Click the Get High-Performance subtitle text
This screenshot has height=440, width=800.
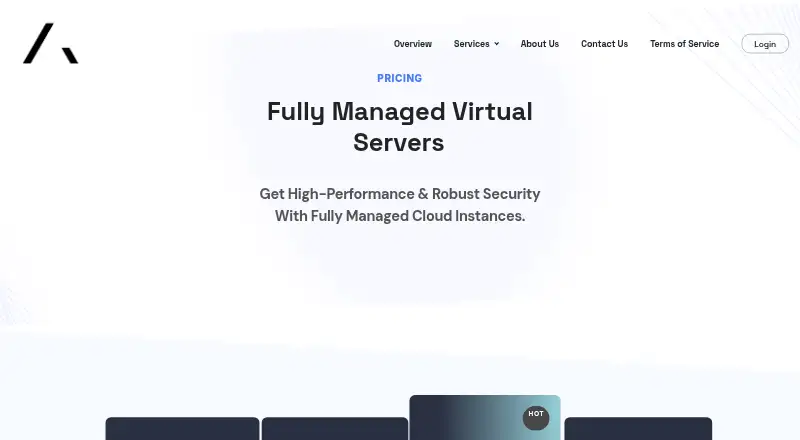[x=399, y=205]
